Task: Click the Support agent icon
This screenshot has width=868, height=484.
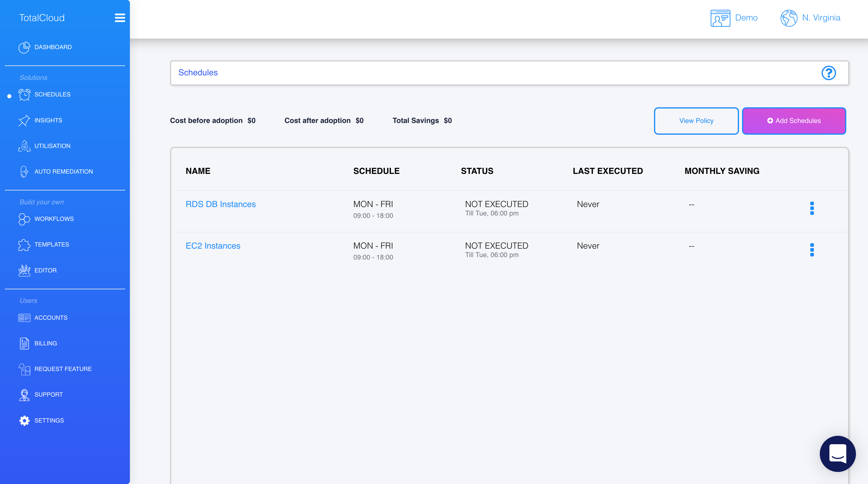Action: coord(24,395)
